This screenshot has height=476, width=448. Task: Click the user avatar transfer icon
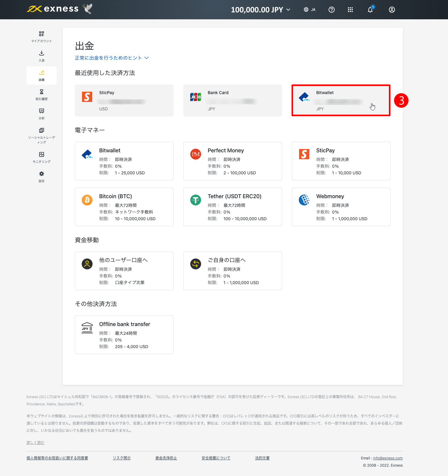pos(87,264)
